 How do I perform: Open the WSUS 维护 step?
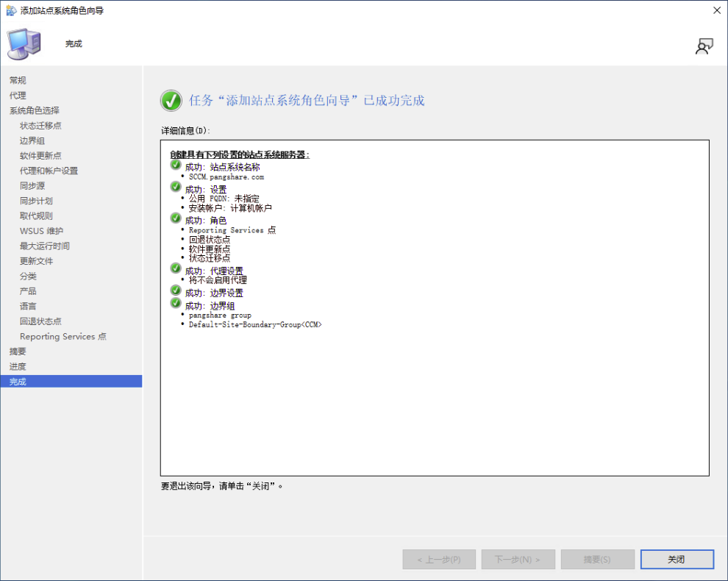click(x=41, y=231)
